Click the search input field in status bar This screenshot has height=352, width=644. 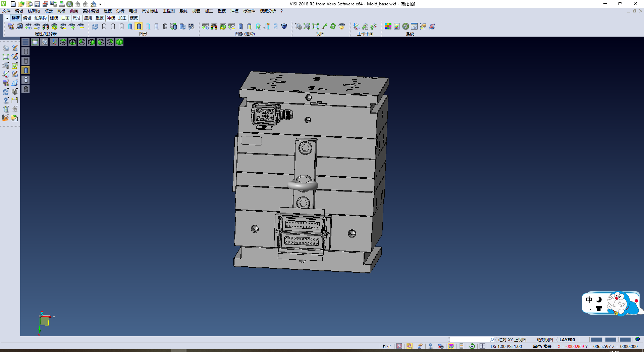point(470,340)
